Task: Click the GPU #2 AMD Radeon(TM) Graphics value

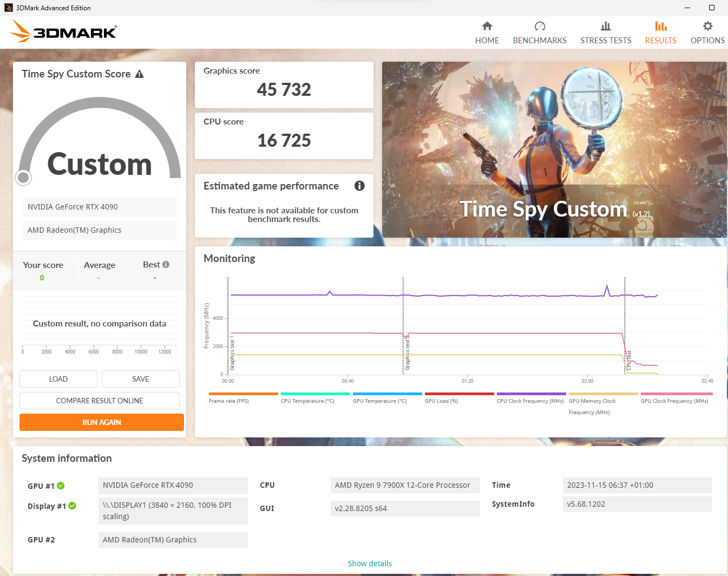Action: tap(173, 540)
